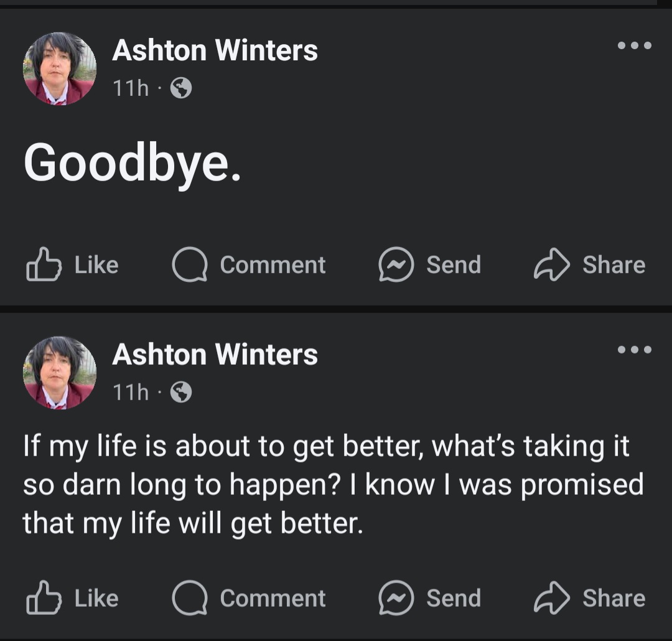Click public globe icon on "Goodbye." post

click(181, 89)
